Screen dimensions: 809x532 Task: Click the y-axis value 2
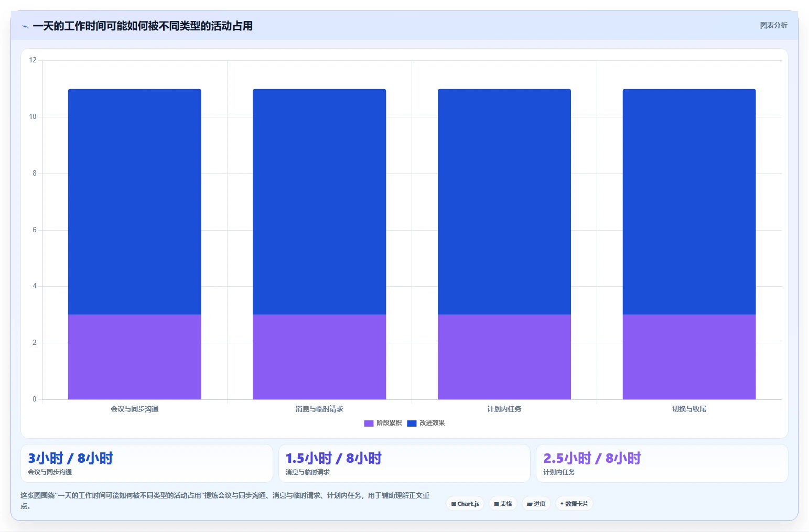(x=35, y=343)
